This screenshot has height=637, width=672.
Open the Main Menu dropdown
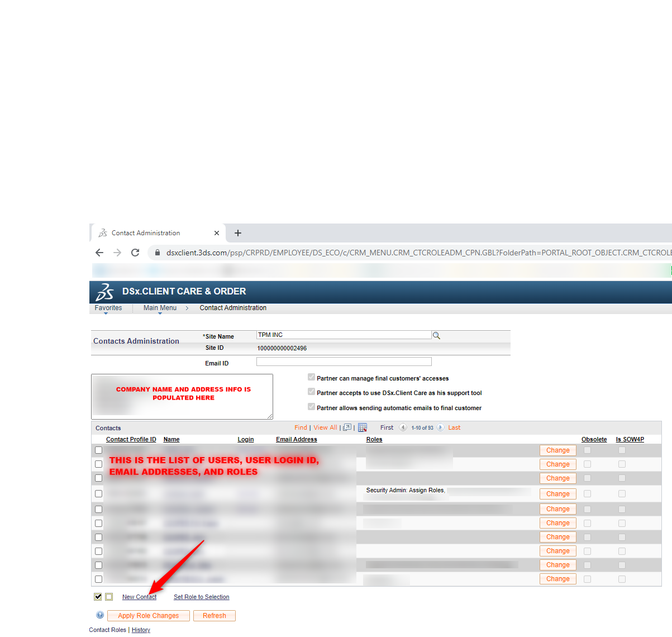coord(160,308)
